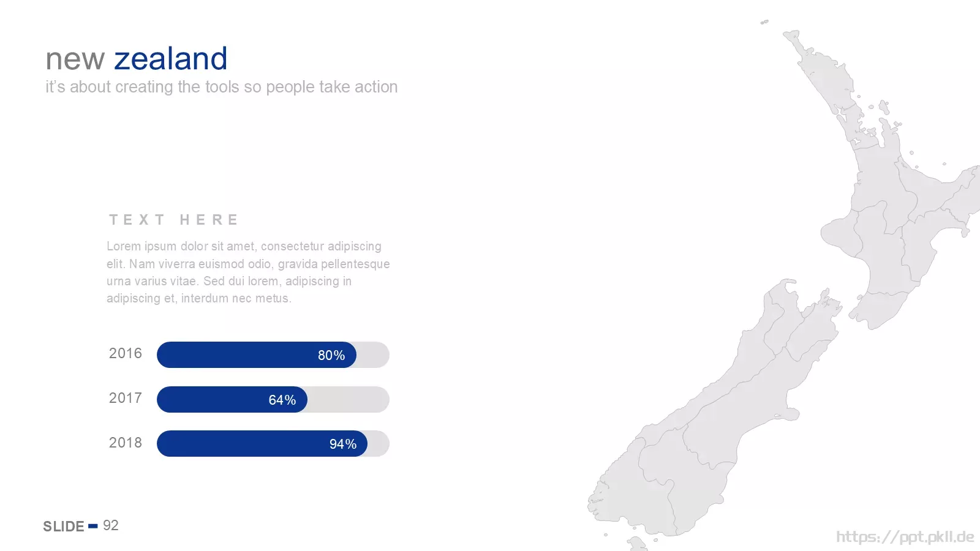The height and width of the screenshot is (551, 980).
Task: Click the 'TEXT HERE' heading
Action: point(174,220)
